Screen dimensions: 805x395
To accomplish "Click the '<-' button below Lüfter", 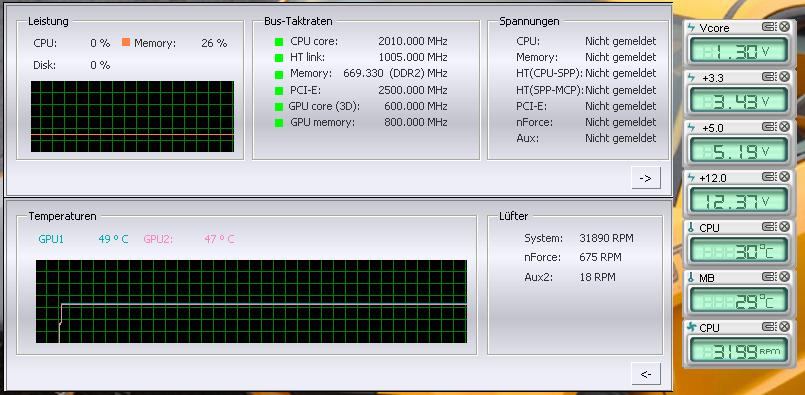I will (646, 374).
